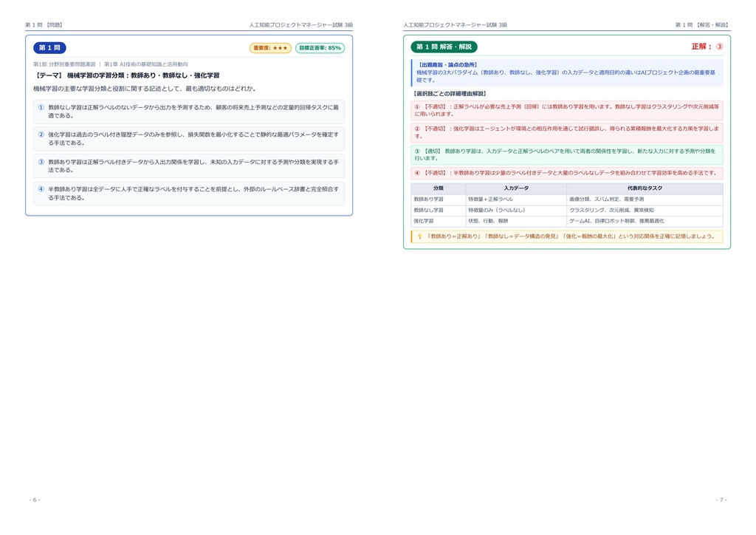Click choice text starting 半教師あり学習は全データに
Image resolution: width=756 pixels, height=535 pixels.
(x=193, y=194)
